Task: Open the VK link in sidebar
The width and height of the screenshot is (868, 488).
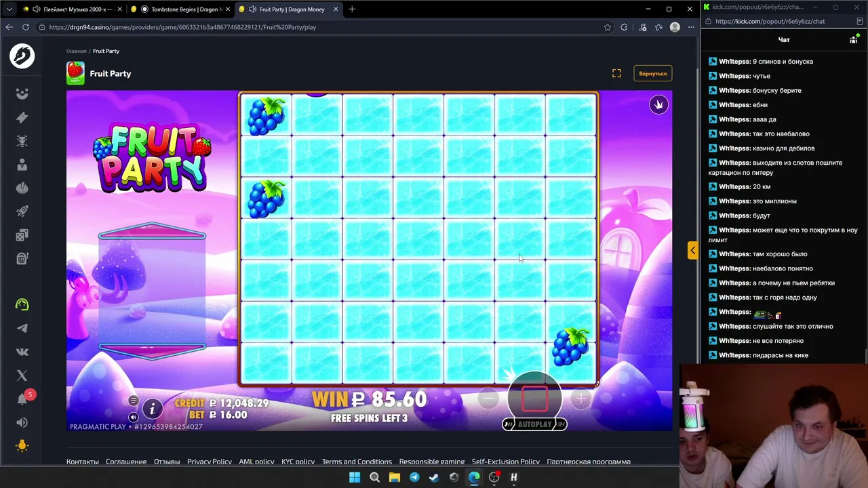Action: (22, 352)
